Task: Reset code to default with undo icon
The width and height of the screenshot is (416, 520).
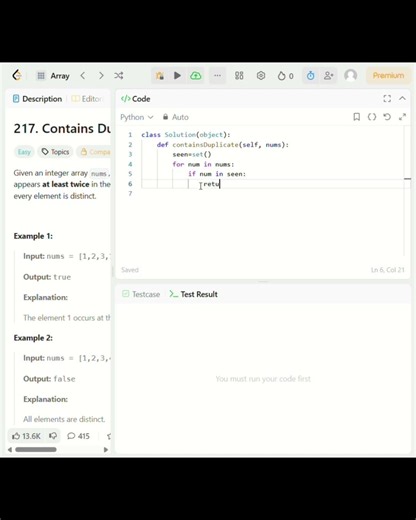Action: point(387,117)
